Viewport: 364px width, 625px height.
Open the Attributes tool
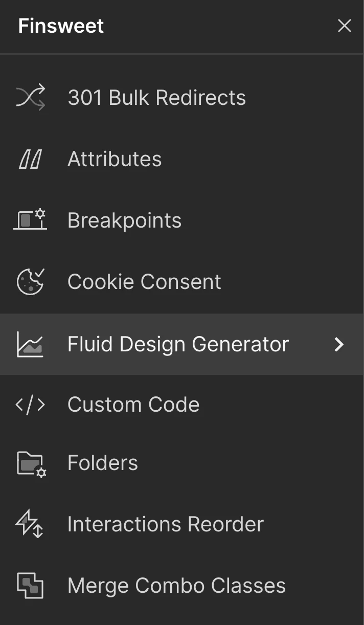(113, 159)
